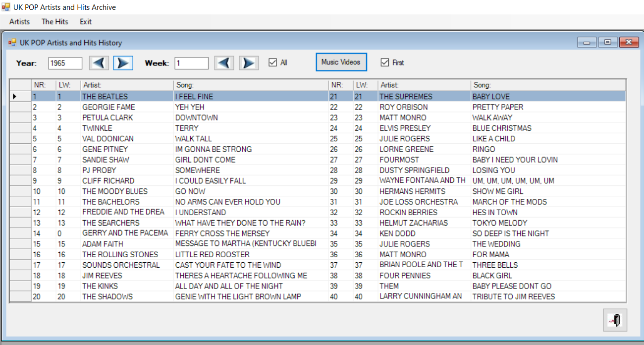Select the I COULD EASILY FALL cell
This screenshot has width=644, height=345.
[251, 181]
